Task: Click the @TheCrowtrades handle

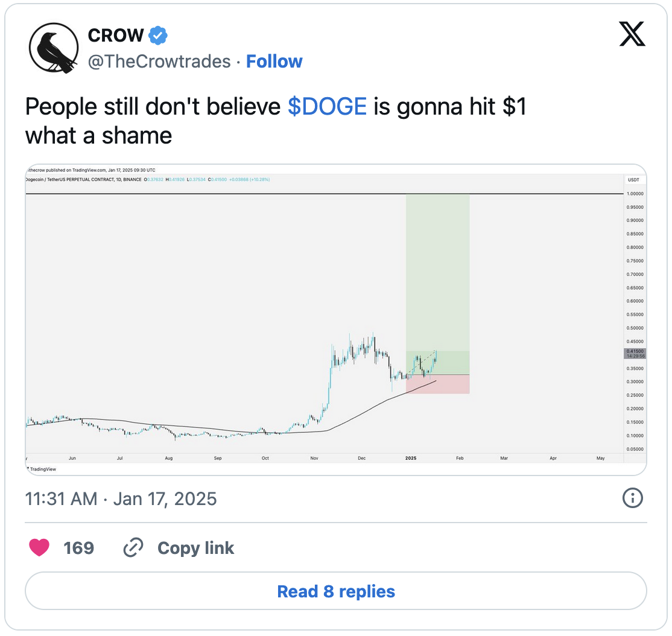Action: pos(159,61)
